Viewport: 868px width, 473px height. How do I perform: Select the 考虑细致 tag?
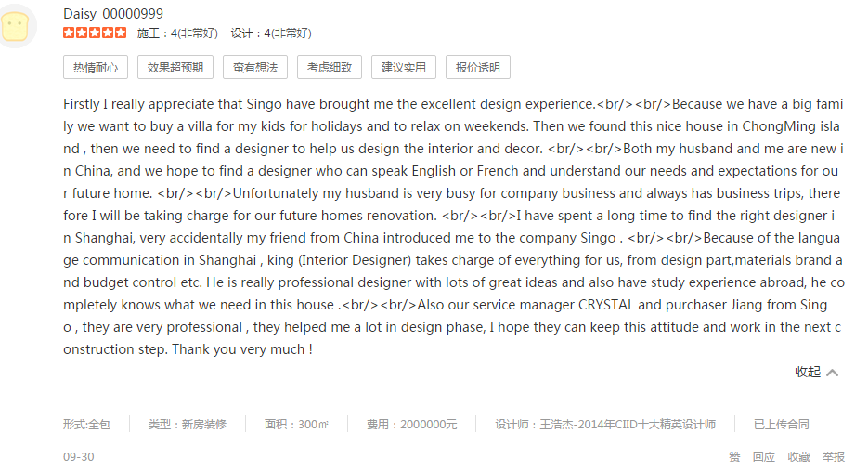(x=330, y=67)
